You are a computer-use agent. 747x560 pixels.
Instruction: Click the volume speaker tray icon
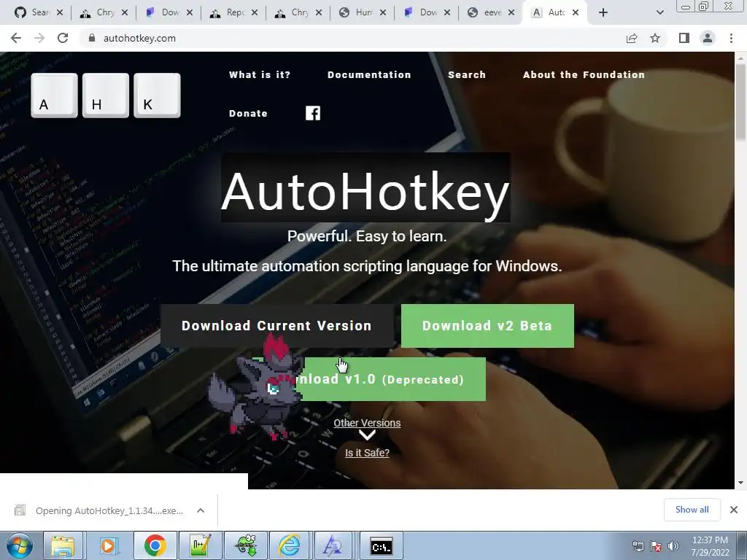pos(673,546)
